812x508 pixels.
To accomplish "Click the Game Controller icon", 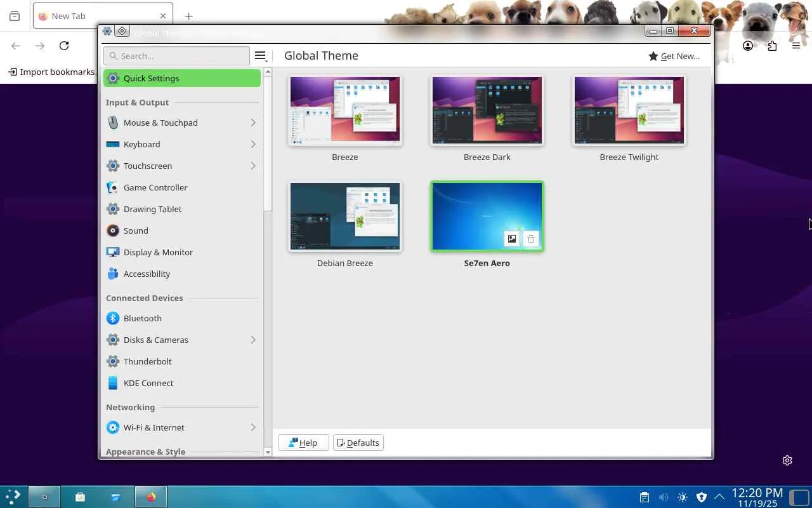I will click(x=113, y=187).
